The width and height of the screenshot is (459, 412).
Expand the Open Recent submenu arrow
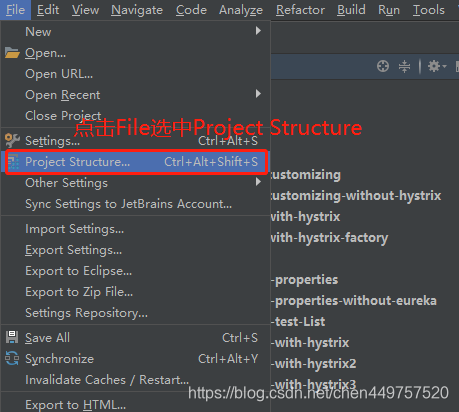[x=258, y=94]
